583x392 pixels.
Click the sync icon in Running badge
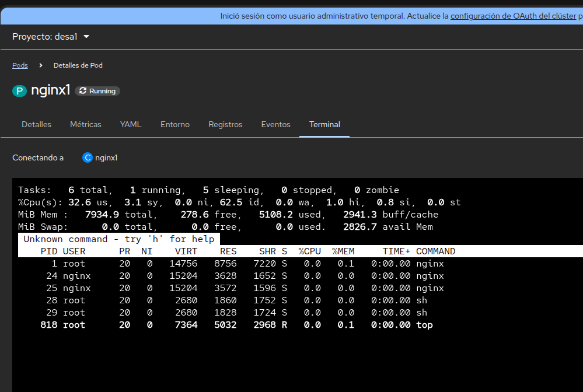point(83,91)
